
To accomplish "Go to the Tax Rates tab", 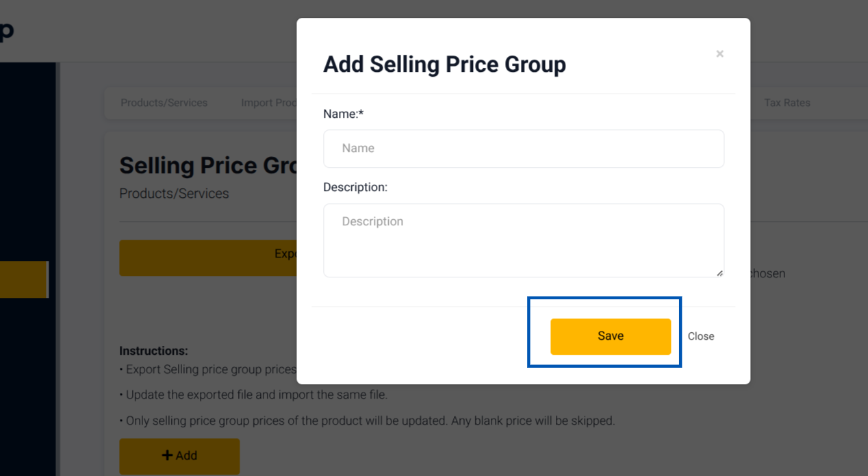I will (x=787, y=103).
